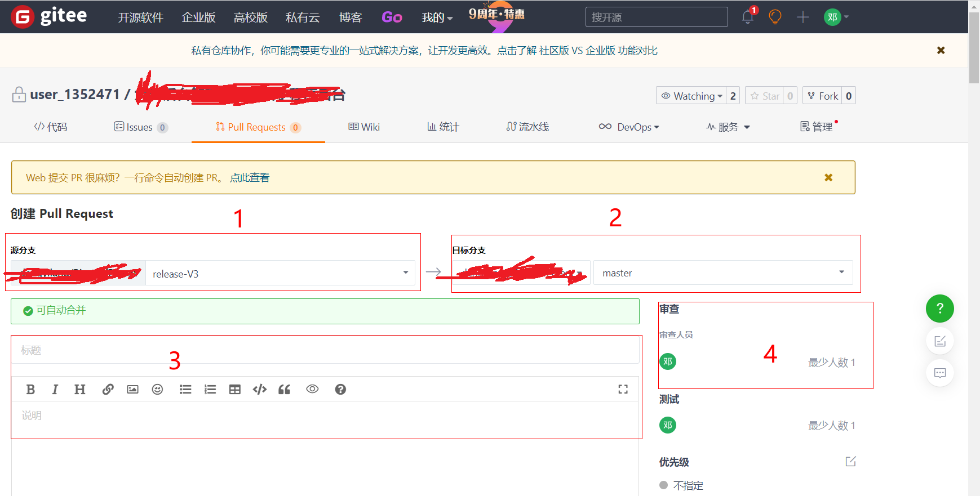Click the tester avatar under 测试
The image size is (980, 496).
(x=668, y=425)
